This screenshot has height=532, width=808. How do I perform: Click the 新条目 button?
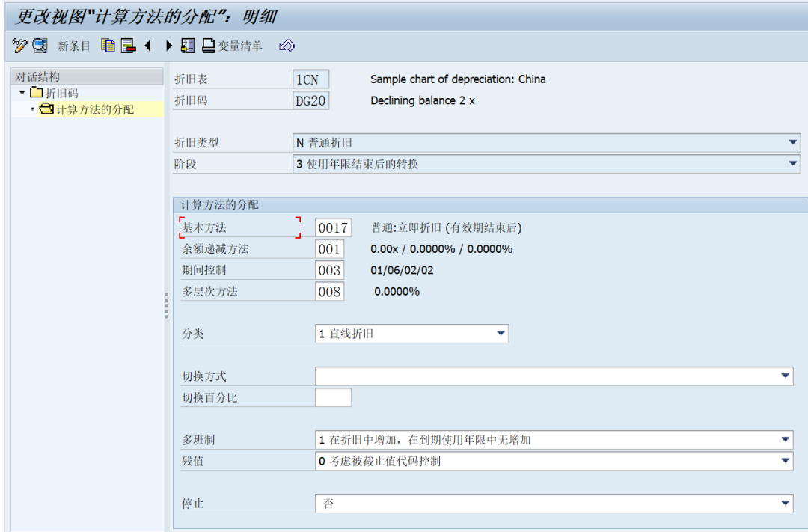73,46
